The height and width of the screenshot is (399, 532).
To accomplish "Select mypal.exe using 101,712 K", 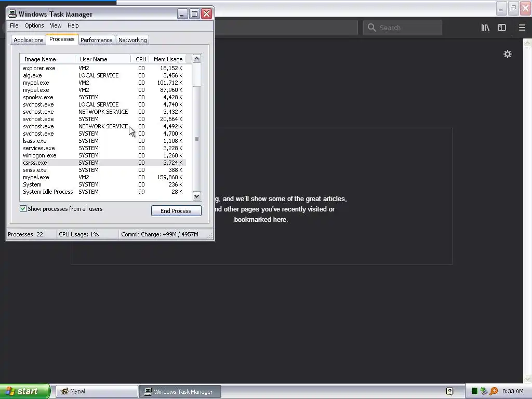I will [x=103, y=83].
